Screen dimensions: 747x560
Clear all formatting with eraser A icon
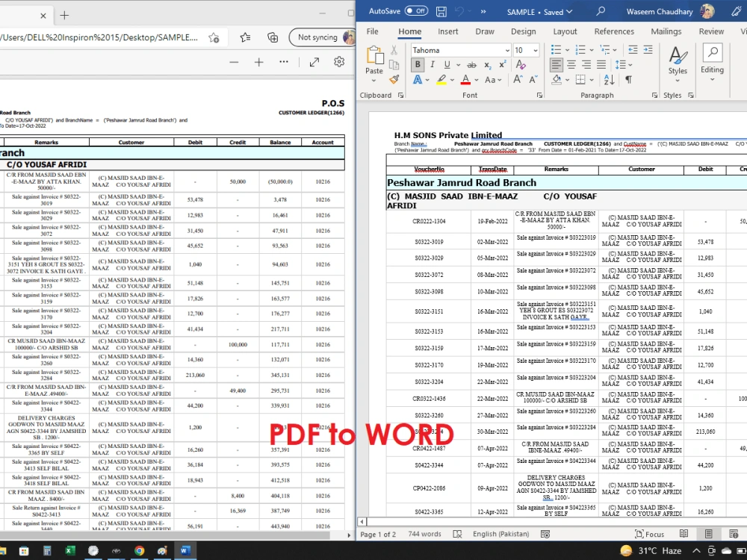(x=521, y=65)
